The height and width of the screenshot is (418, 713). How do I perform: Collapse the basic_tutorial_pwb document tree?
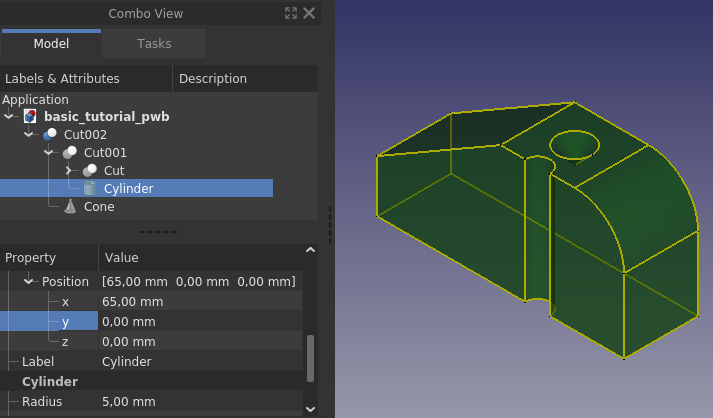tap(9, 116)
